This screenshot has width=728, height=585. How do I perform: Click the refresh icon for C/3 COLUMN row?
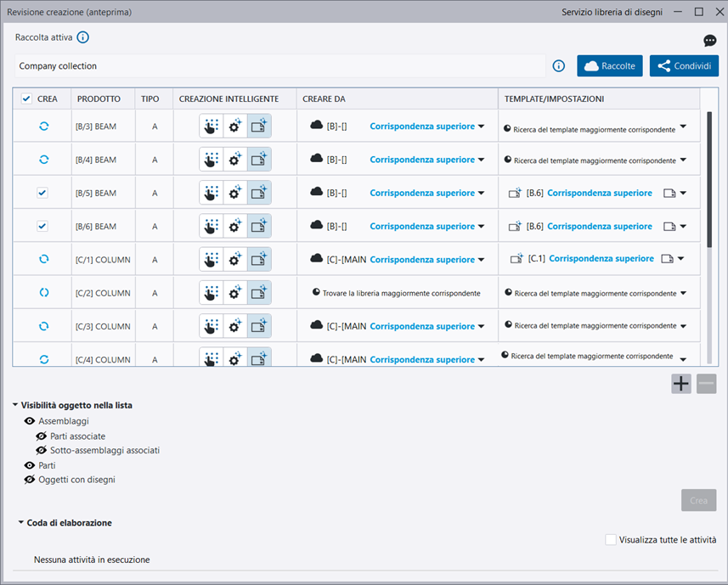(44, 326)
